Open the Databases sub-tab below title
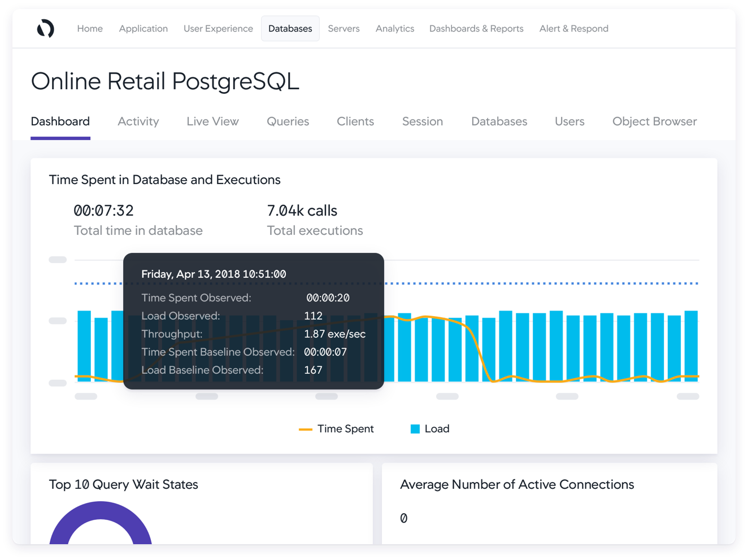The width and height of the screenshot is (748, 560). [499, 121]
